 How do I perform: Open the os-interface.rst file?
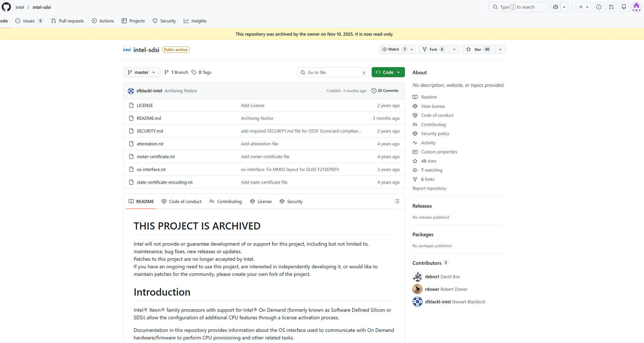tap(151, 169)
